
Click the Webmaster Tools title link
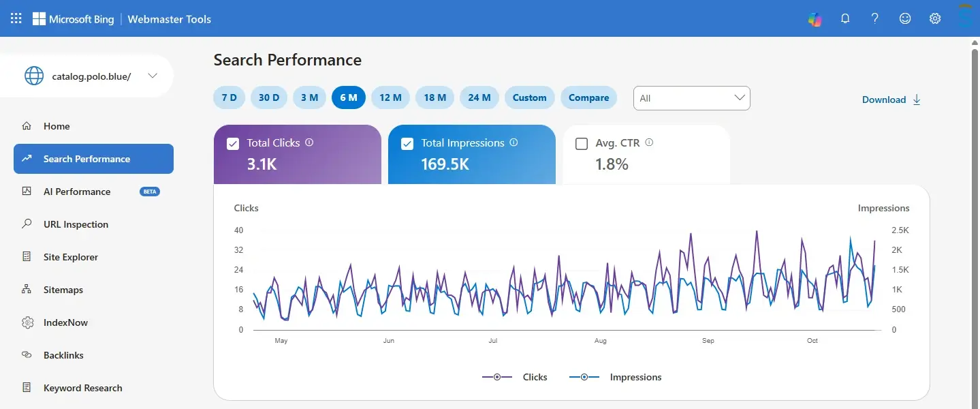pos(170,19)
